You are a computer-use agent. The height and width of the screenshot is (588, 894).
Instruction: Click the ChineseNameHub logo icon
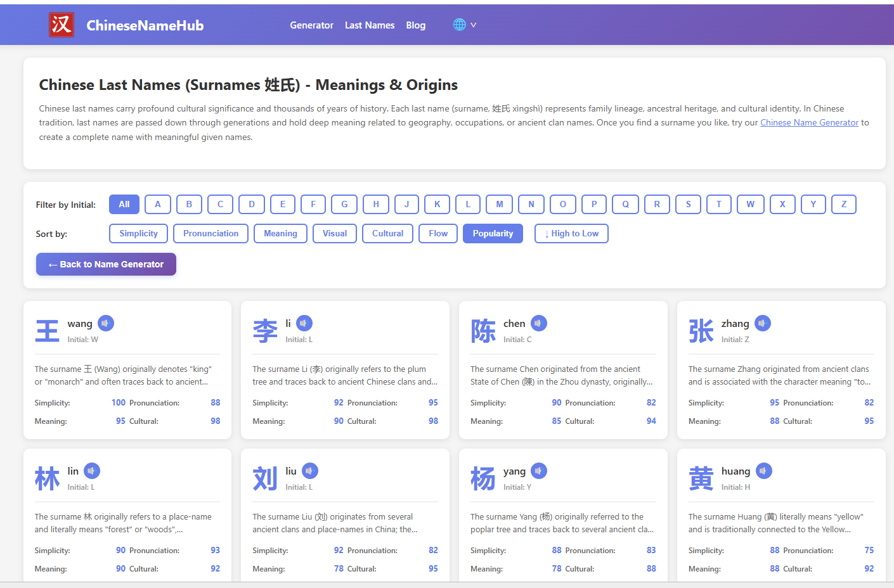coord(61,25)
